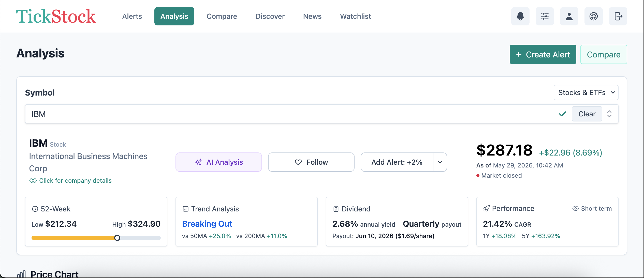Add a +2% alert
The image size is (644, 278).
click(397, 162)
